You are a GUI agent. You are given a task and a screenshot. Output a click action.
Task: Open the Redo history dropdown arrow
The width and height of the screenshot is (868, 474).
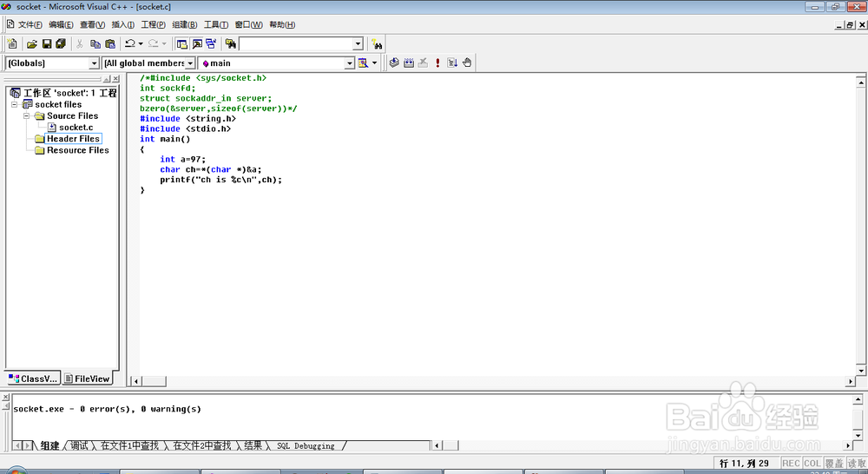[x=164, y=43]
